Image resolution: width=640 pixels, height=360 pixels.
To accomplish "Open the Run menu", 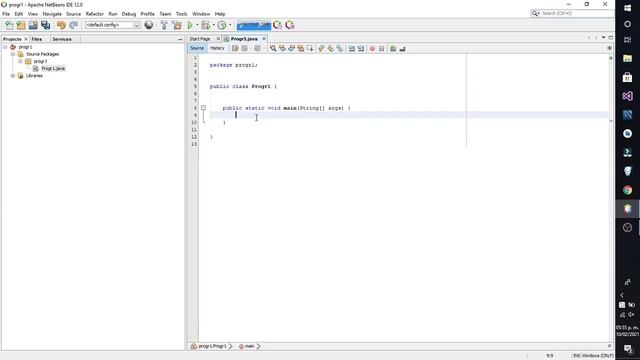I will (x=113, y=14).
